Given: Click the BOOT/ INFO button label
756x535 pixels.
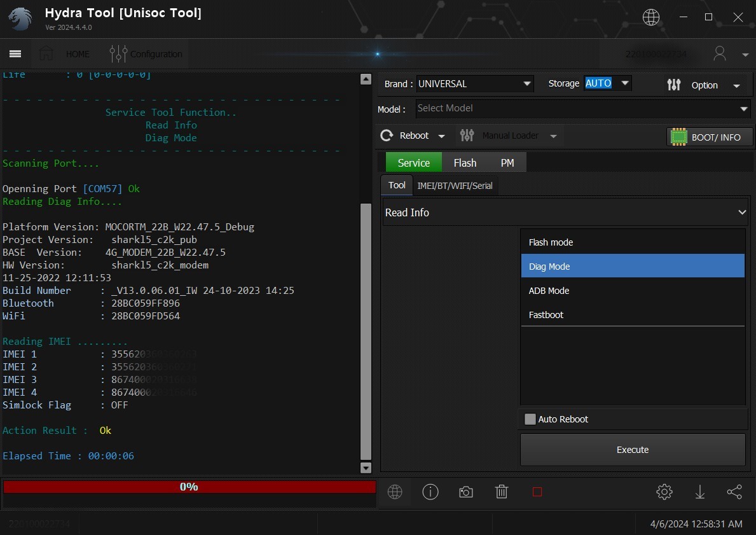Looking at the screenshot, I should 715,137.
